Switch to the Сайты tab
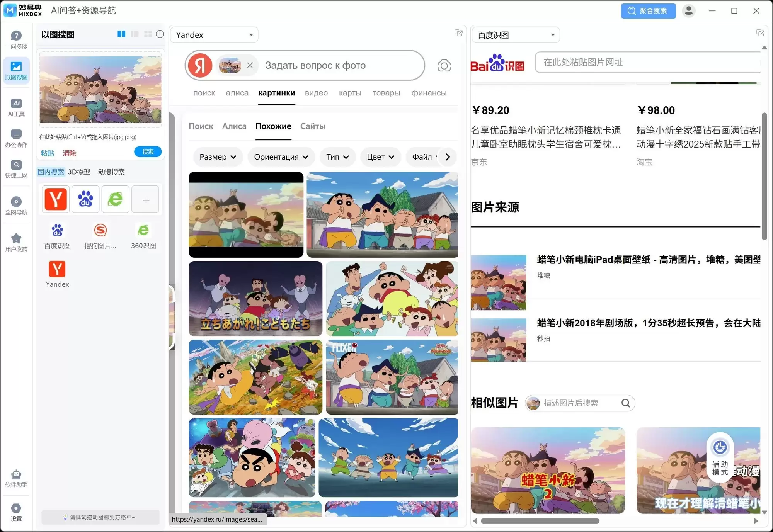This screenshot has height=532, width=773. tap(312, 126)
